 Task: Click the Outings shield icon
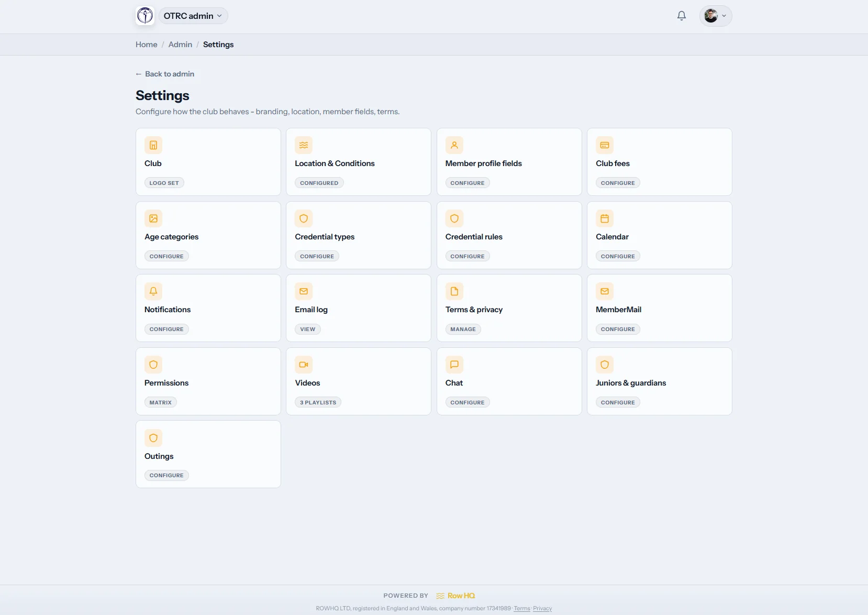tap(153, 438)
